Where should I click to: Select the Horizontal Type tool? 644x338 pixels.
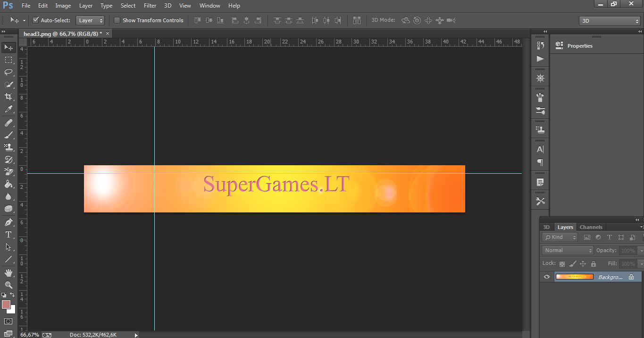pyautogui.click(x=8, y=235)
